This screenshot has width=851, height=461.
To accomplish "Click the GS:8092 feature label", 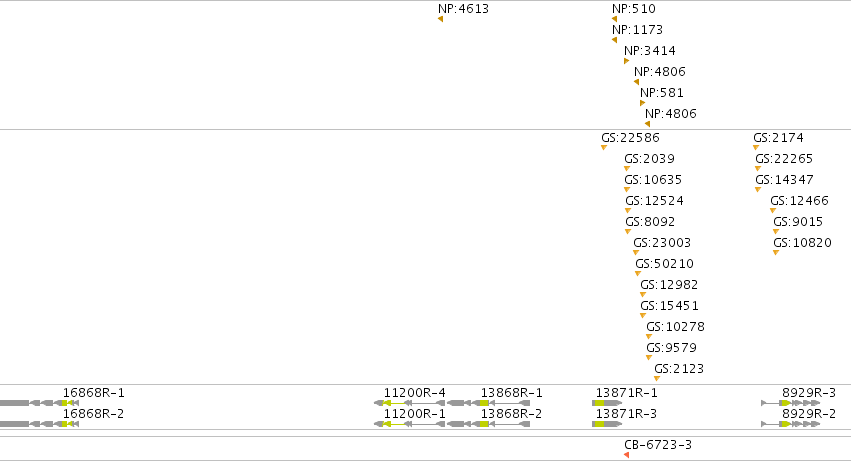I will pyautogui.click(x=650, y=222).
